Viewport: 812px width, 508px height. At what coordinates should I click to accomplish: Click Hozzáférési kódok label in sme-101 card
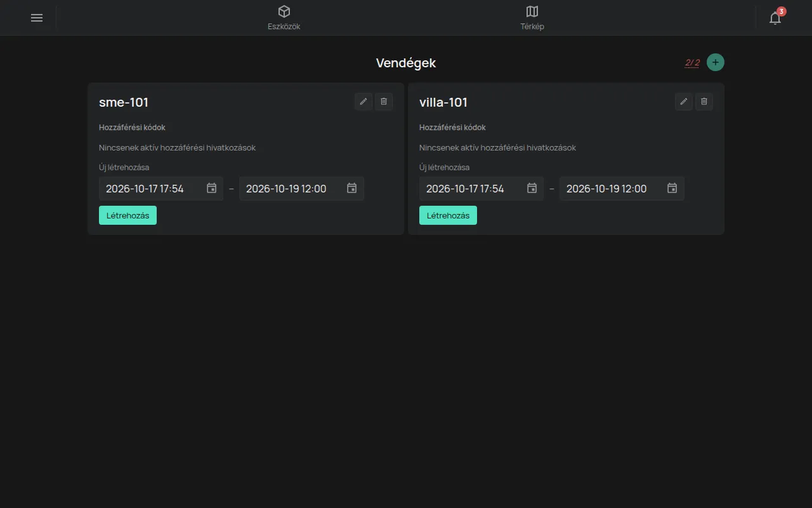(x=132, y=128)
